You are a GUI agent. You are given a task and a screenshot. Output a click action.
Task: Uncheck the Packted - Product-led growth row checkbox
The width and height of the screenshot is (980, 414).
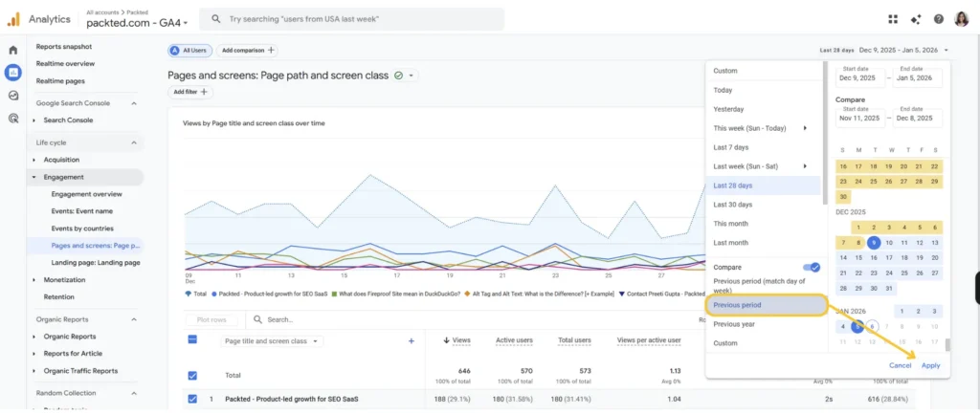tap(192, 399)
